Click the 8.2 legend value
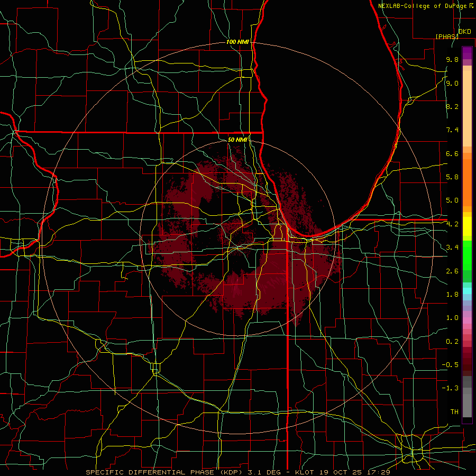The width and height of the screenshot is (476, 476). [x=452, y=106]
